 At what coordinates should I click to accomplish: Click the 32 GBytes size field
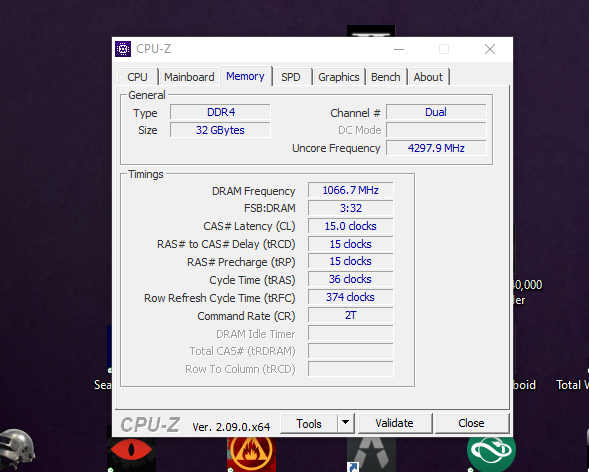click(220, 130)
